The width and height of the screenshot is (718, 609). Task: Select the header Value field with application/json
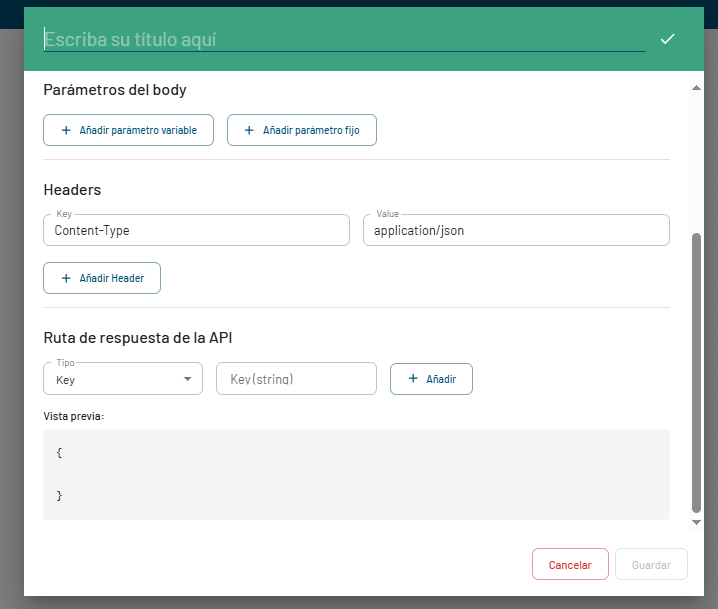(516, 230)
